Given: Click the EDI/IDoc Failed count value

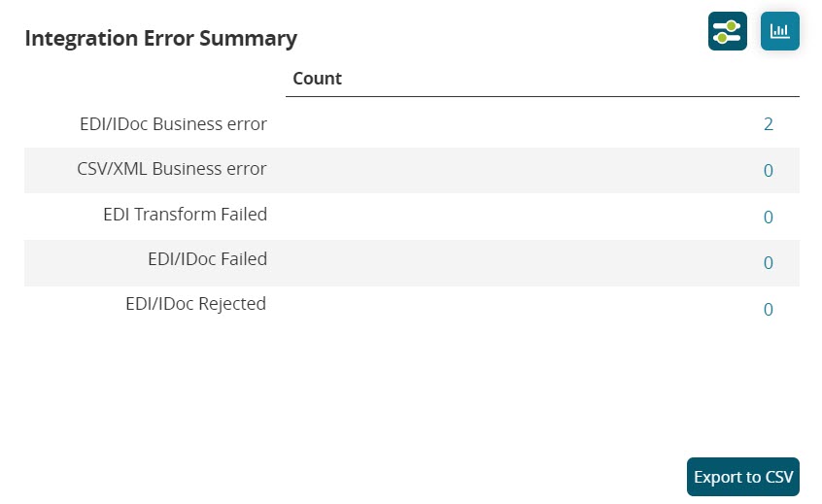Looking at the screenshot, I should [768, 263].
